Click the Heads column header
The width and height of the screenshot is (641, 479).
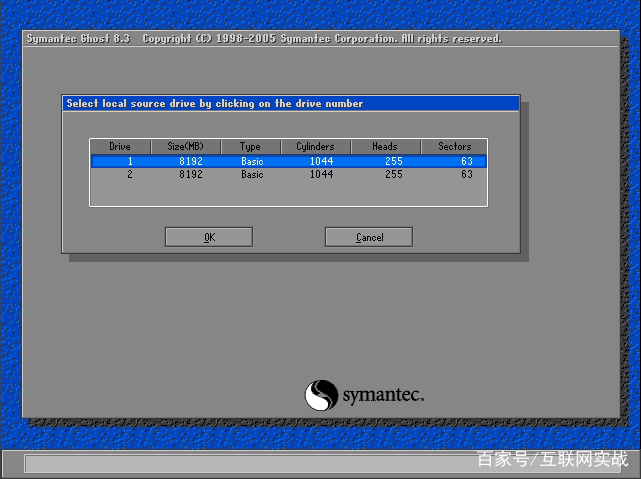click(x=385, y=146)
